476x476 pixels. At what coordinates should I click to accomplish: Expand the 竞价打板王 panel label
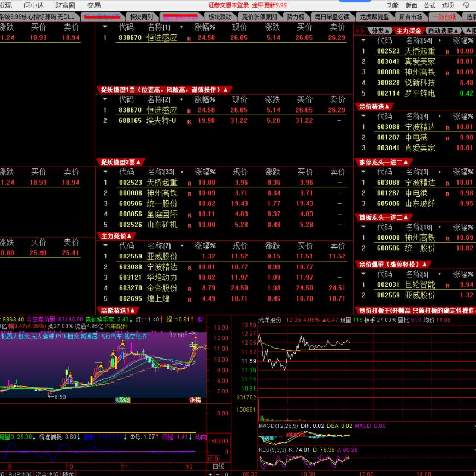click(x=415, y=310)
